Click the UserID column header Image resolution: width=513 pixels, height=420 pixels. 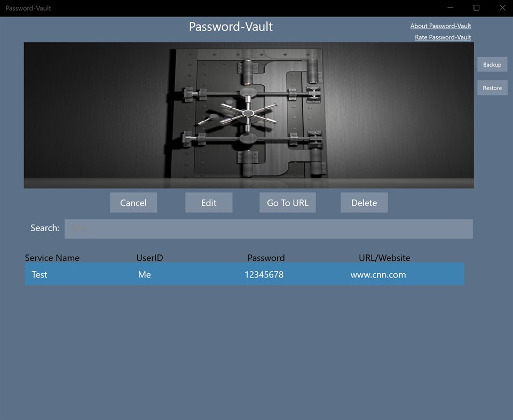[x=149, y=258]
